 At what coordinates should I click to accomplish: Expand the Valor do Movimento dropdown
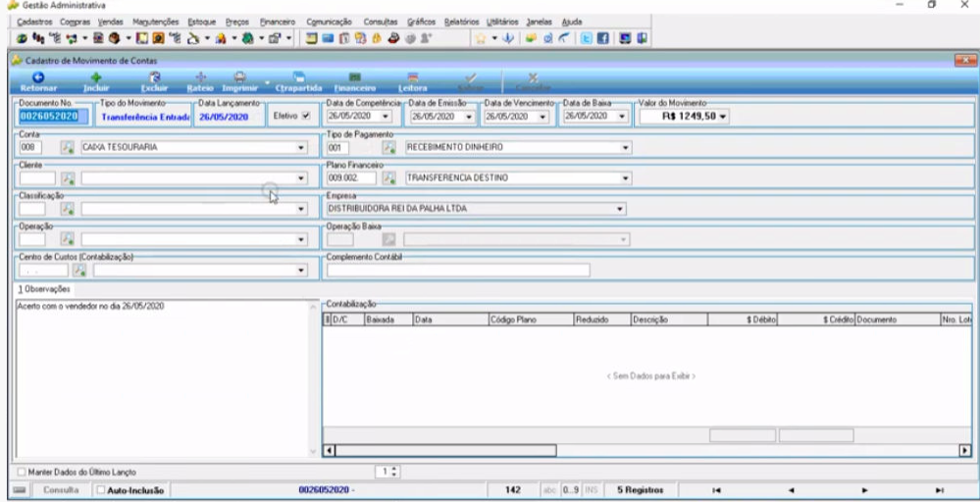pyautogui.click(x=723, y=116)
